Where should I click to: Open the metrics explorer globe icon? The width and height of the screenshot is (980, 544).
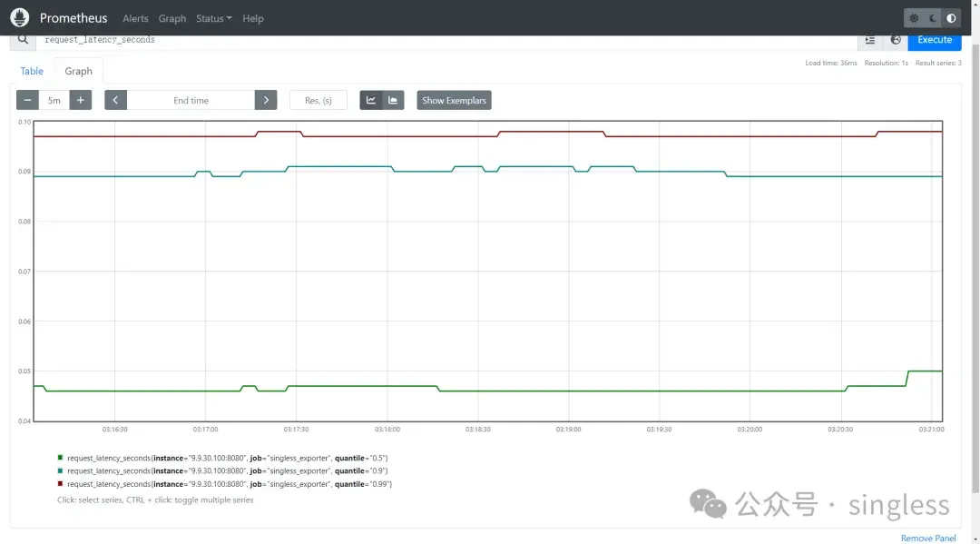(896, 40)
